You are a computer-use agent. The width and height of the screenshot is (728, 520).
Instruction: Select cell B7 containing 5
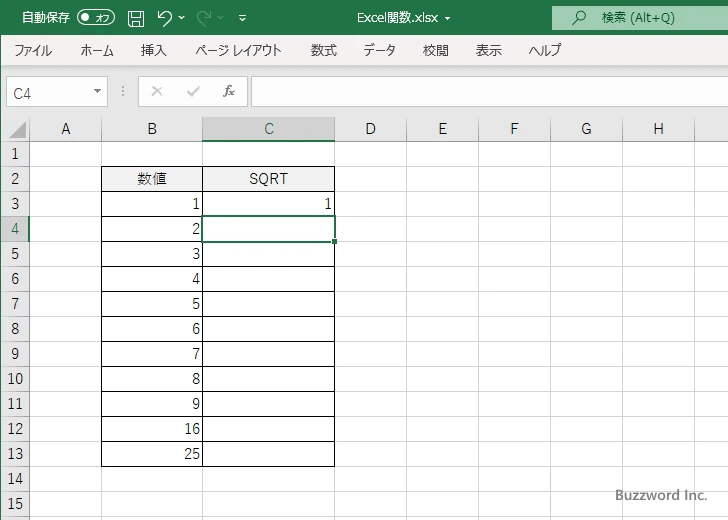point(152,304)
